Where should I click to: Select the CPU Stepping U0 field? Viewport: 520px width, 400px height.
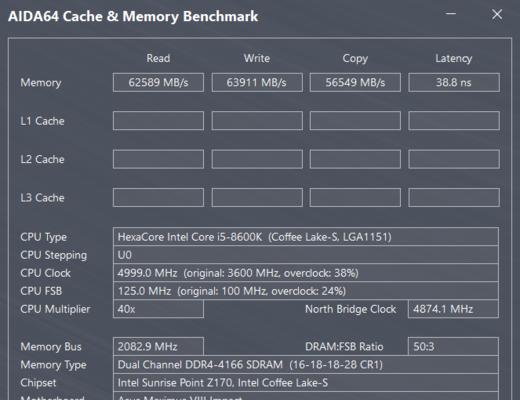click(306, 255)
